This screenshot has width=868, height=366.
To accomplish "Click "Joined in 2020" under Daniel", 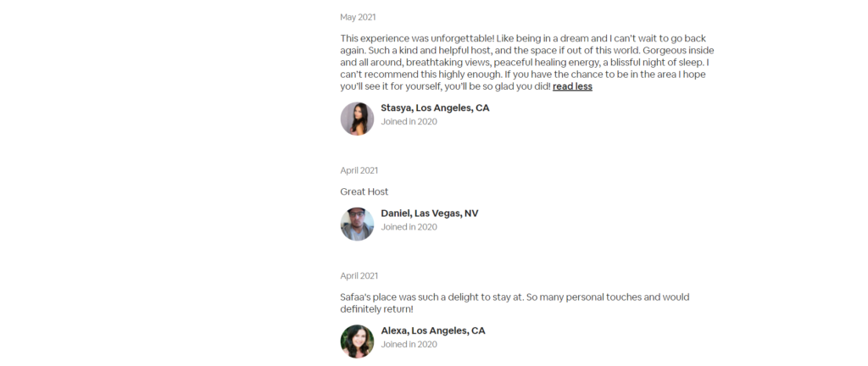I will click(409, 227).
